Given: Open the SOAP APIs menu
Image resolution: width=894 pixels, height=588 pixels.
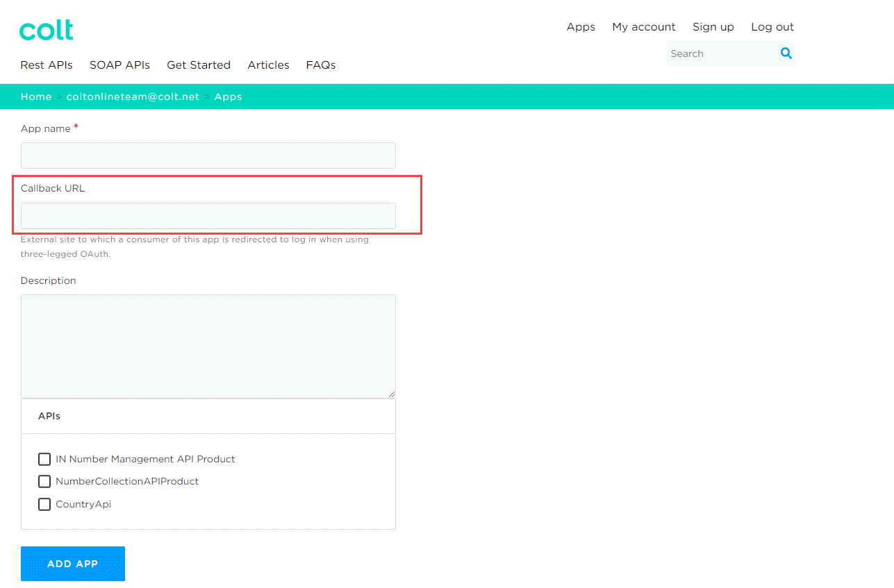Looking at the screenshot, I should [119, 65].
